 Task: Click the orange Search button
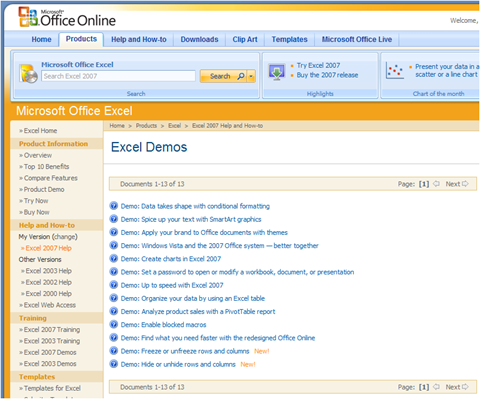[224, 76]
